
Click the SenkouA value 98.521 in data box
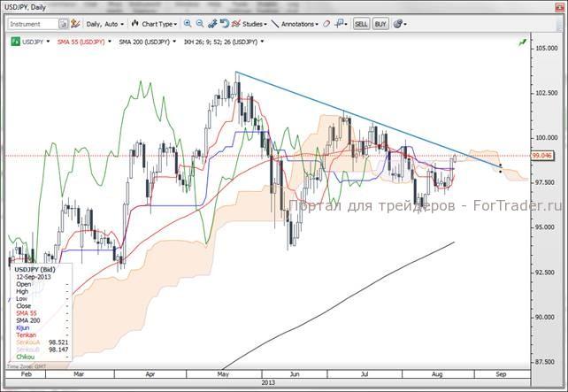click(x=58, y=342)
